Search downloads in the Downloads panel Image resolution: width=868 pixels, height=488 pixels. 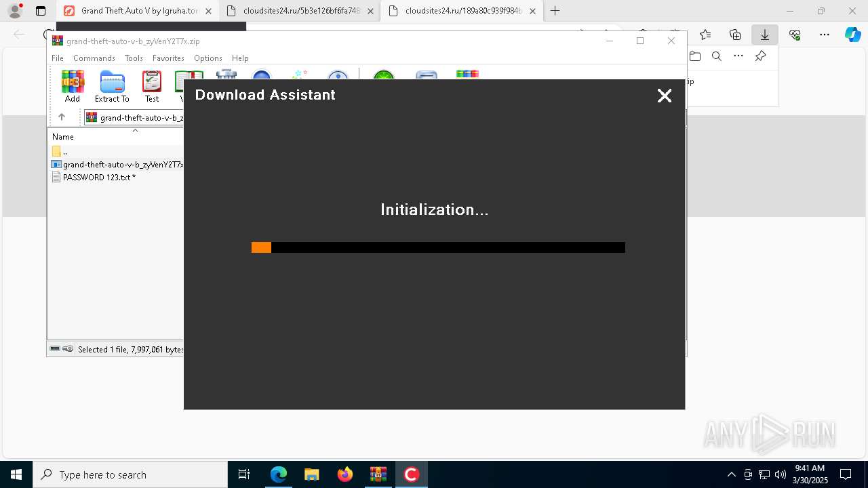point(717,56)
